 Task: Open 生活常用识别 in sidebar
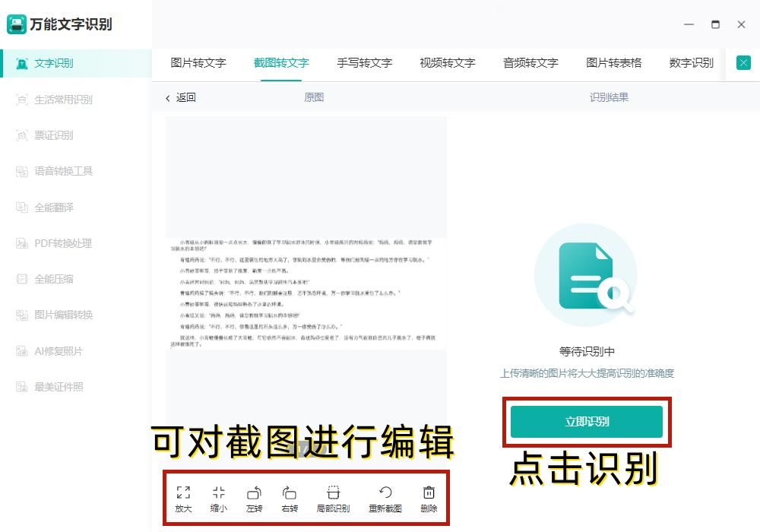click(63, 100)
